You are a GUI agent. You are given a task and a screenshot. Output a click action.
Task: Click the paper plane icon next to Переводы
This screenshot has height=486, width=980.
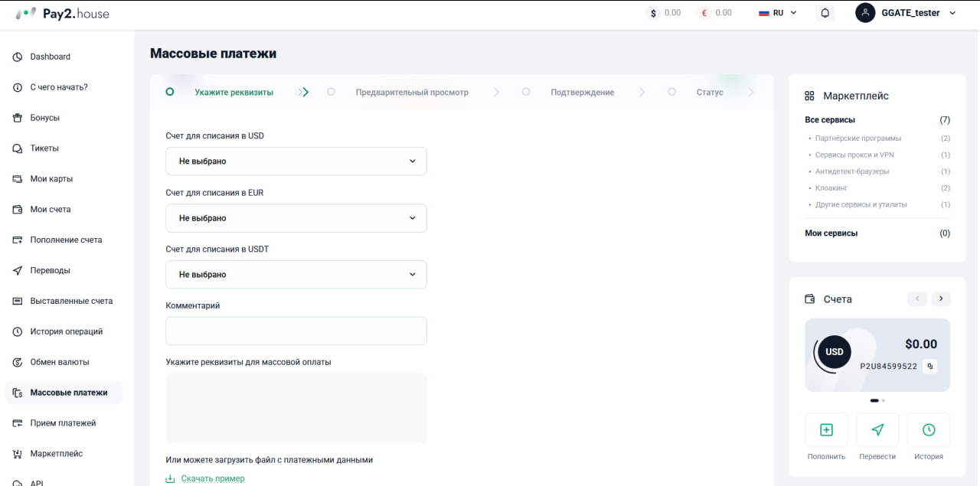pyautogui.click(x=18, y=271)
